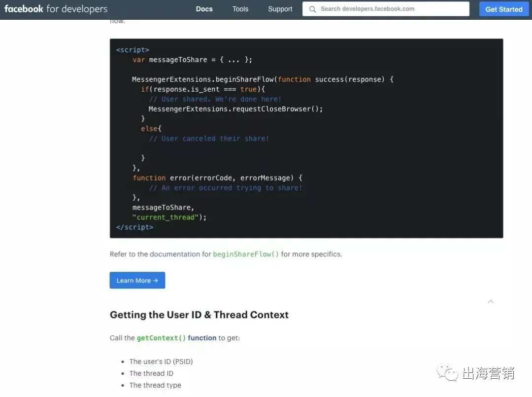The image size is (532, 397).
Task: Click the Learn More button
Action: [137, 280]
